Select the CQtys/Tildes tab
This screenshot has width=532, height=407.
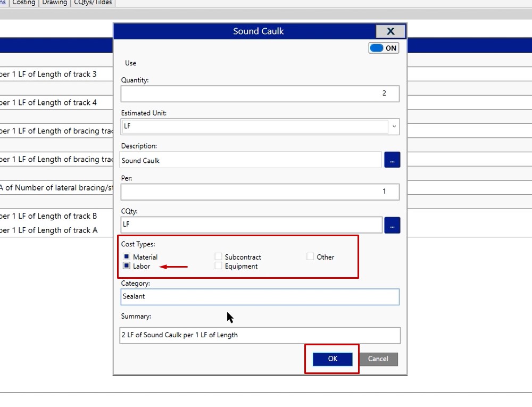tap(93, 3)
